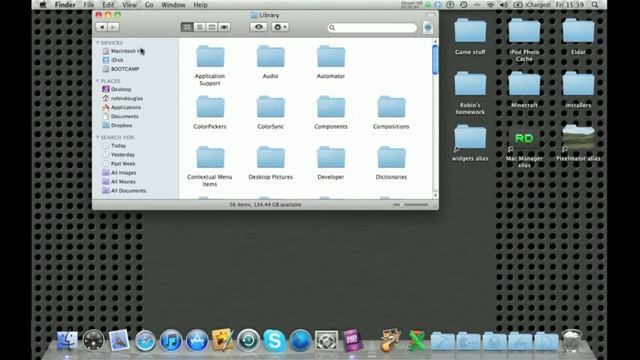Open the File menu

click(x=89, y=5)
